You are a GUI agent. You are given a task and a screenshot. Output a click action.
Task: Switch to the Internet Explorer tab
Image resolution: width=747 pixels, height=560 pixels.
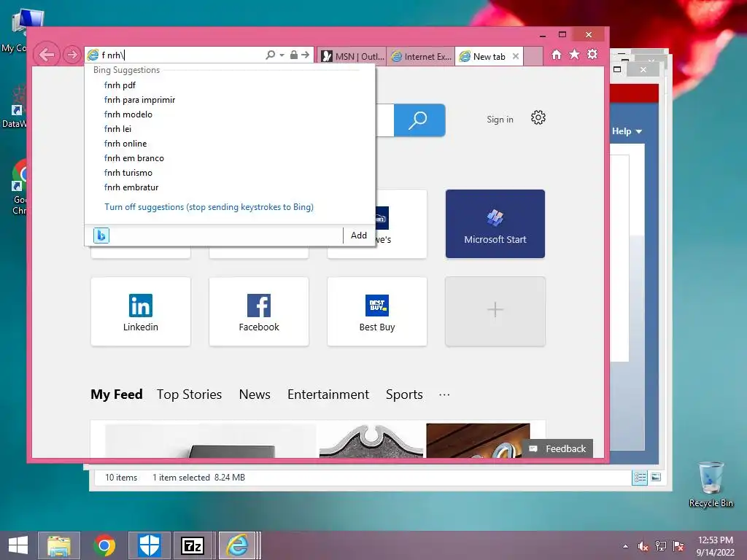click(x=421, y=56)
